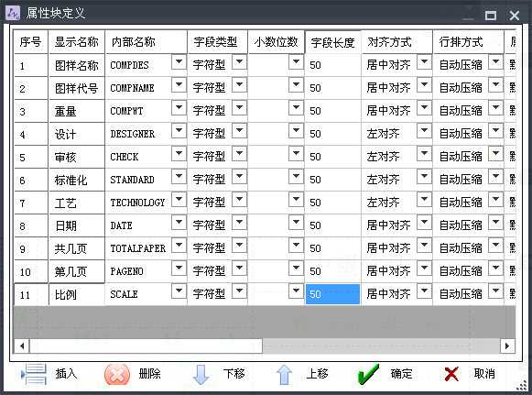Image resolution: width=532 pixels, height=395 pixels.
Task: Open SCALE internal name dropdown
Action: coord(179,291)
